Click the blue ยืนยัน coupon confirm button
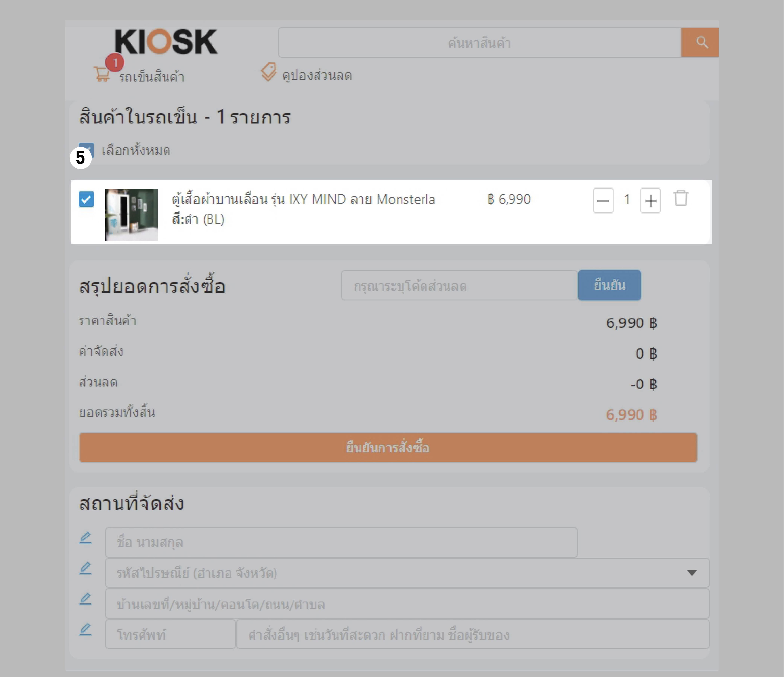784x677 pixels. tap(610, 285)
